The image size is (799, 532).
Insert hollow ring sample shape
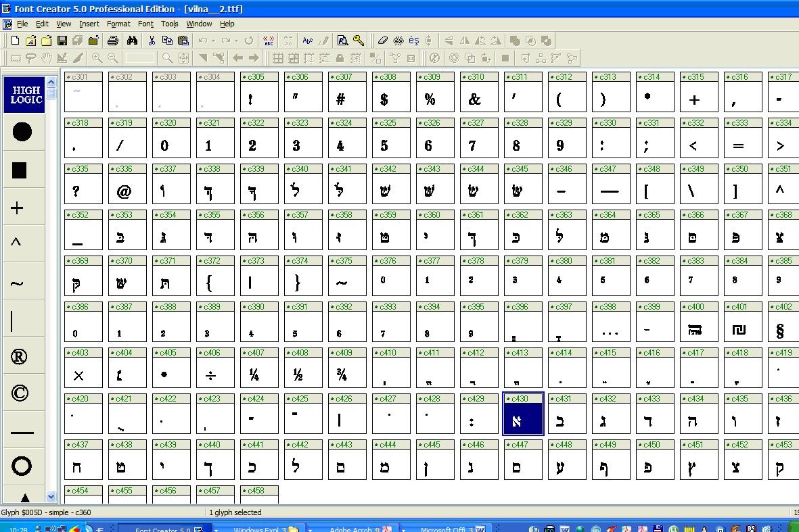(x=22, y=466)
